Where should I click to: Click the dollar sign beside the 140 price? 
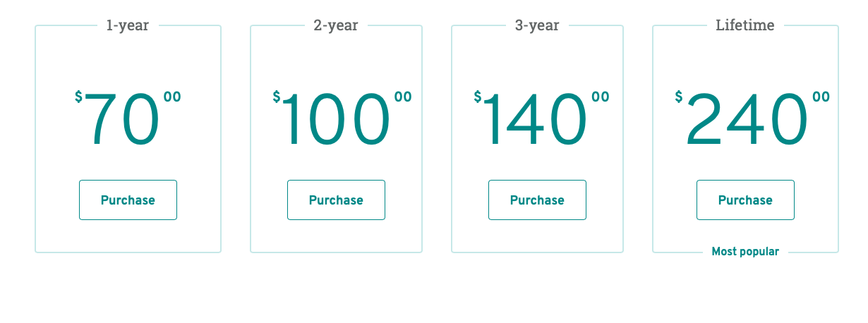478,97
